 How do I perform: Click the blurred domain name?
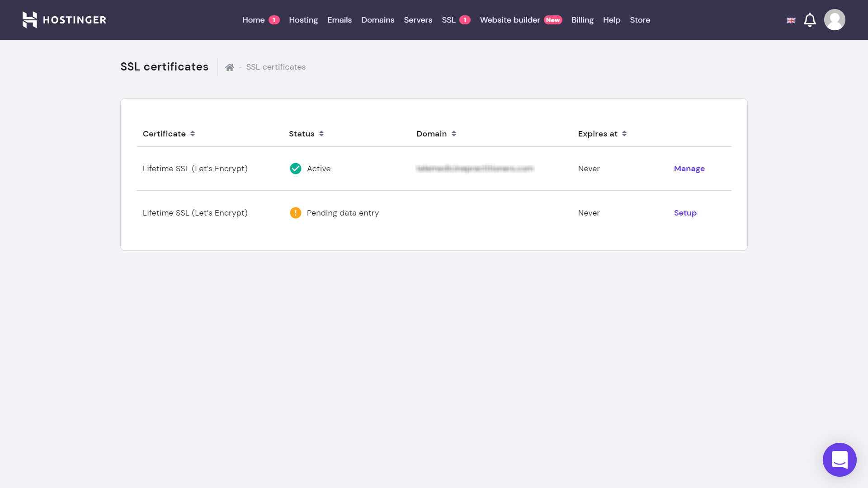475,169
